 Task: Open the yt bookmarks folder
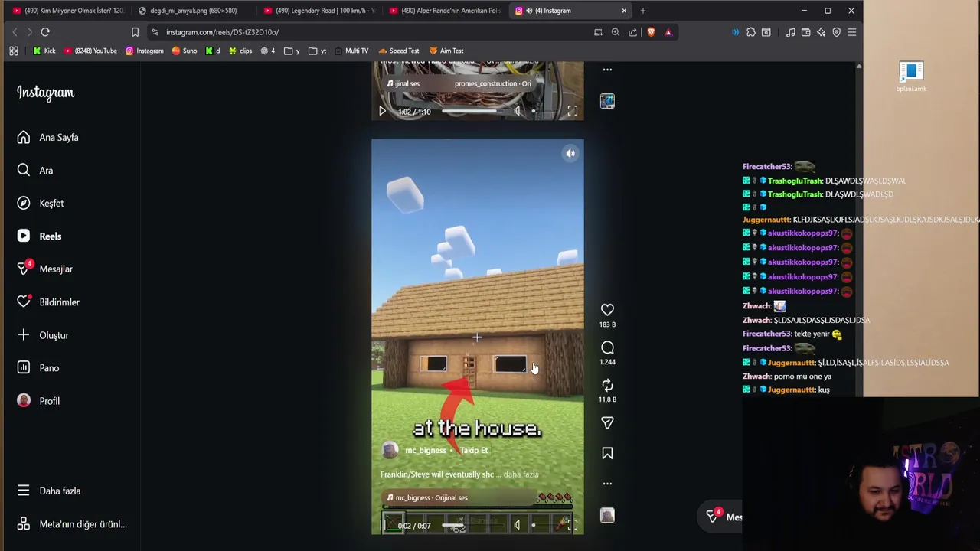point(317,51)
